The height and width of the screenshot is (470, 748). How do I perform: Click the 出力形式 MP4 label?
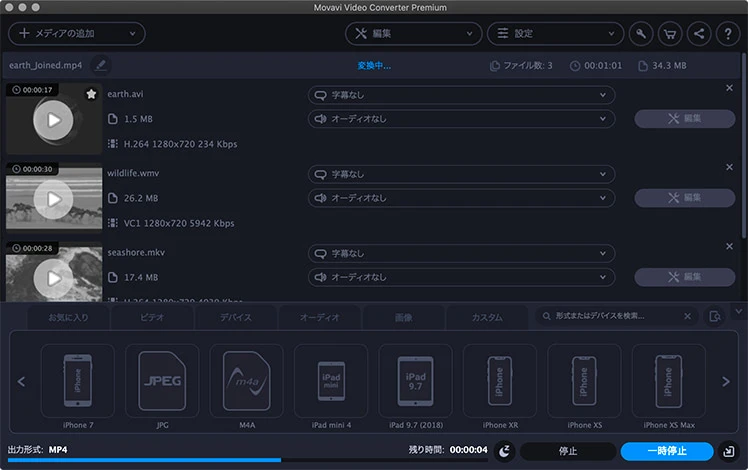pos(37,449)
